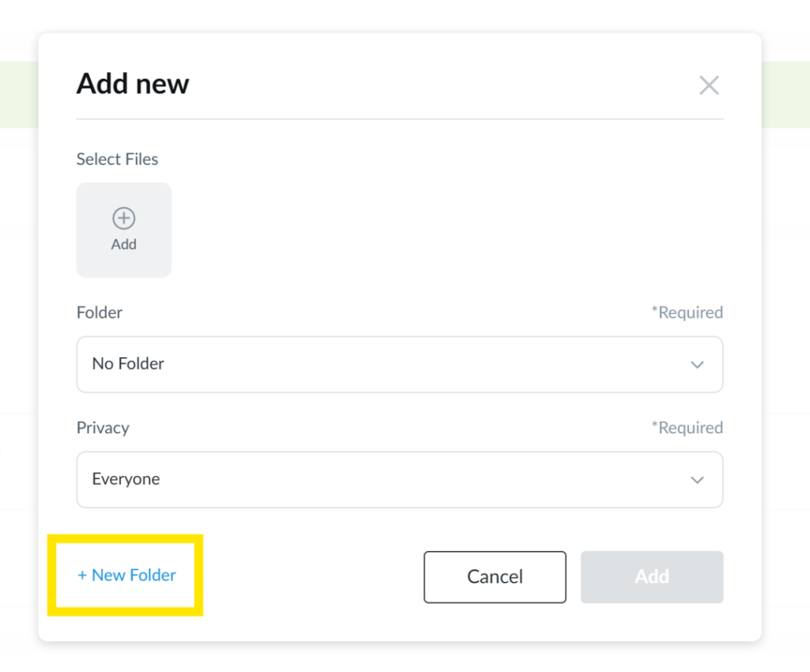
Task: Click the plus circle icon under Select Files
Action: coord(123,219)
